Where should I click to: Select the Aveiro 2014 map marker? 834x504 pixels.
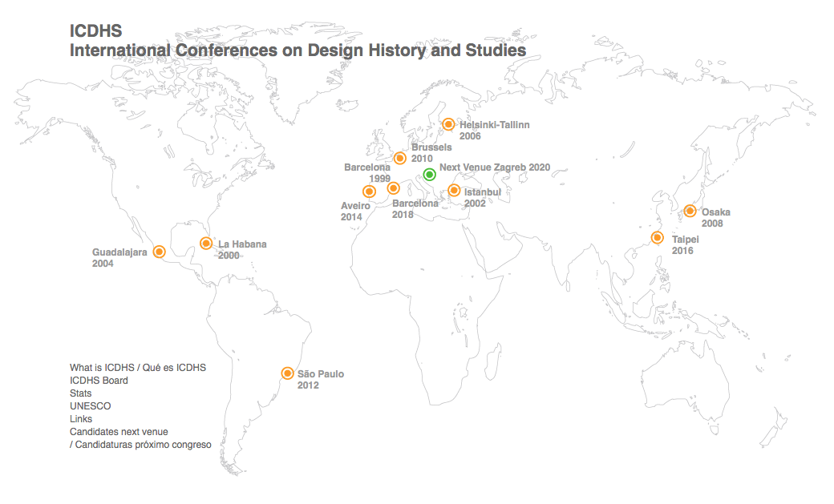[369, 192]
